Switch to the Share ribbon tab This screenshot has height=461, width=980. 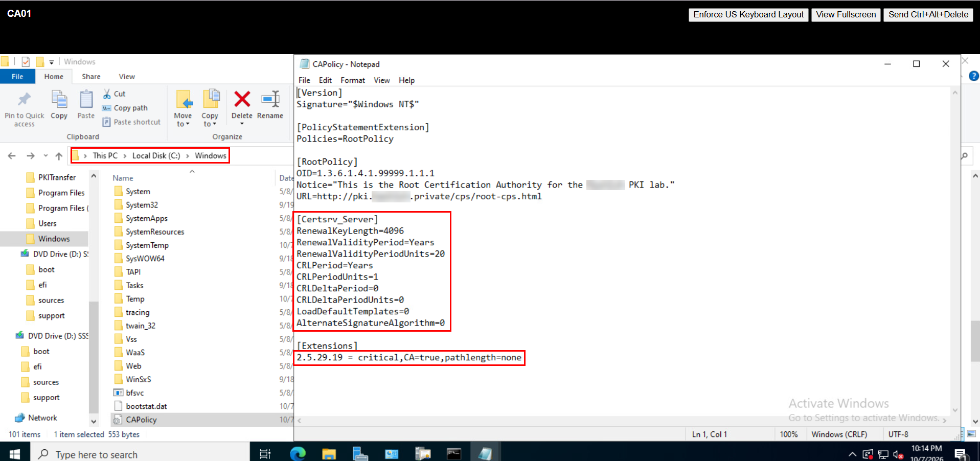point(91,77)
